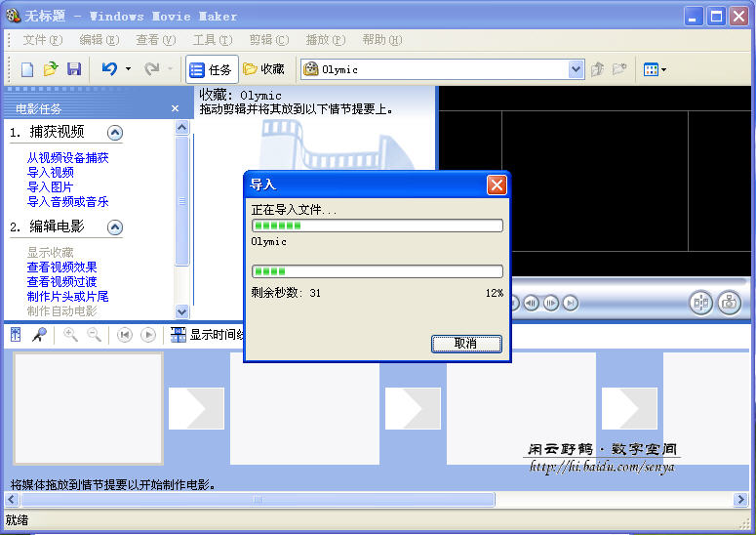The height and width of the screenshot is (535, 756).
Task: Create a new project with the blank page icon
Action: pos(27,69)
